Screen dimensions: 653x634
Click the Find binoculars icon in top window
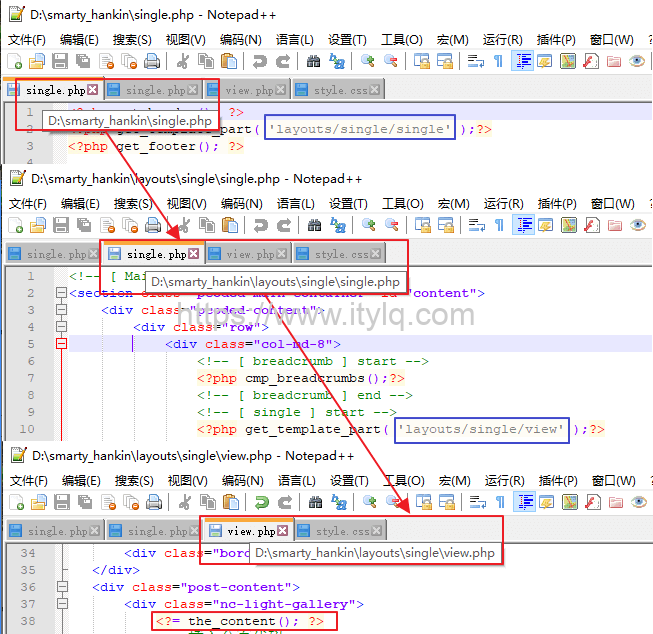point(313,62)
